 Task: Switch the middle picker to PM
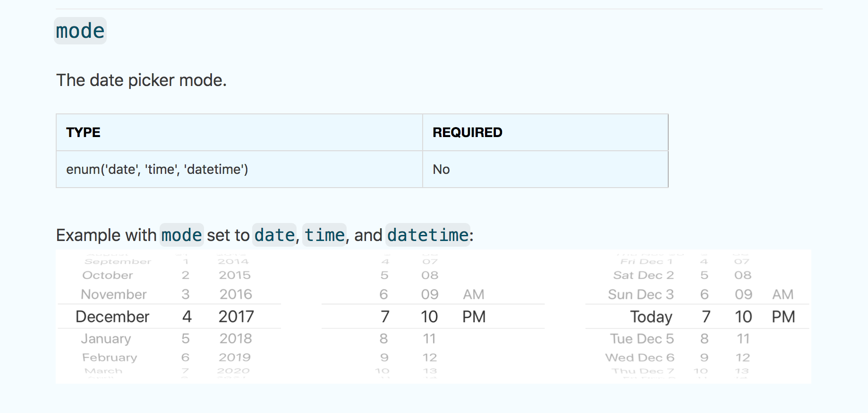point(475,317)
